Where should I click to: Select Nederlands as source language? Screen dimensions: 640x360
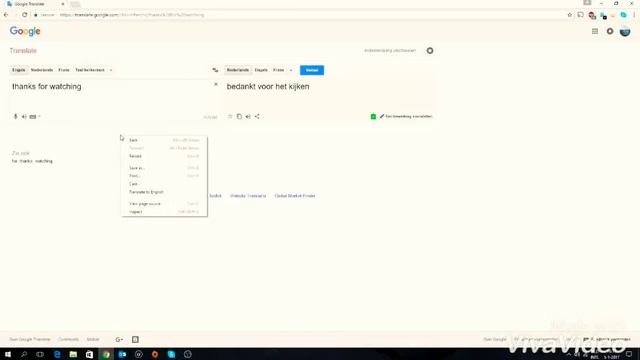(x=42, y=70)
